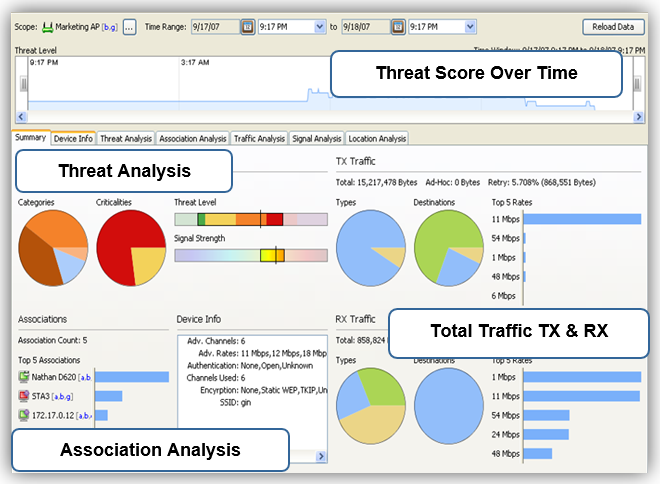Image resolution: width=660 pixels, height=484 pixels.
Task: Click the TX Total 15,217,478 Bytes text
Action: pos(376,182)
